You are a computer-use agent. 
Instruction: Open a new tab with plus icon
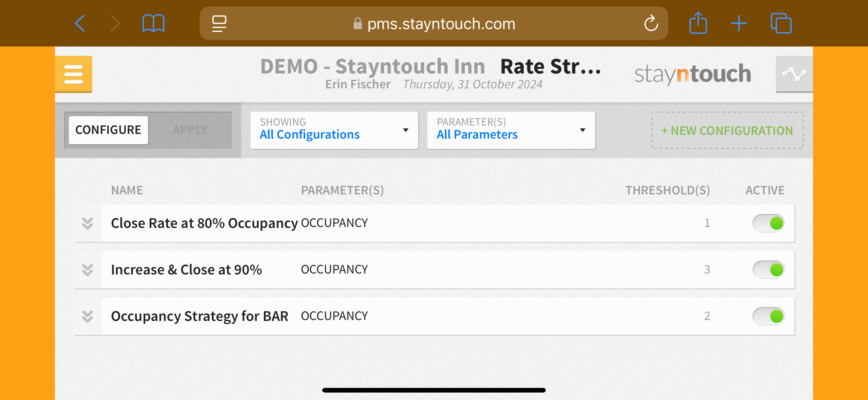(x=739, y=23)
